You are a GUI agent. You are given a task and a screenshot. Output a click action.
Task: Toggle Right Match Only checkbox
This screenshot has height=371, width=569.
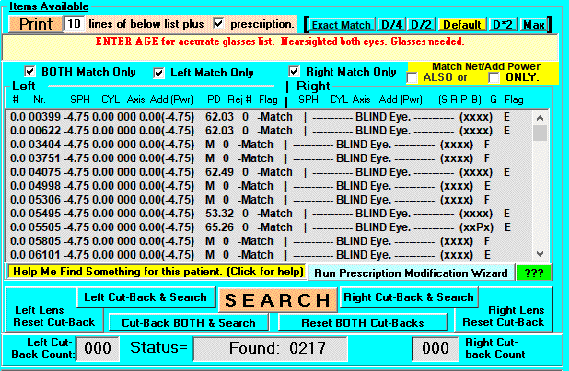click(x=294, y=71)
